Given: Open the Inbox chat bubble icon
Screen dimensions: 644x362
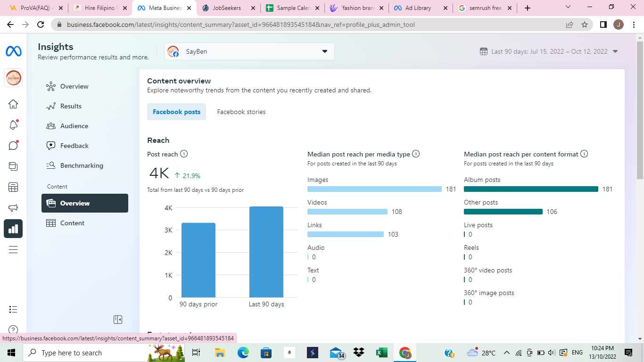Looking at the screenshot, I should tap(13, 145).
